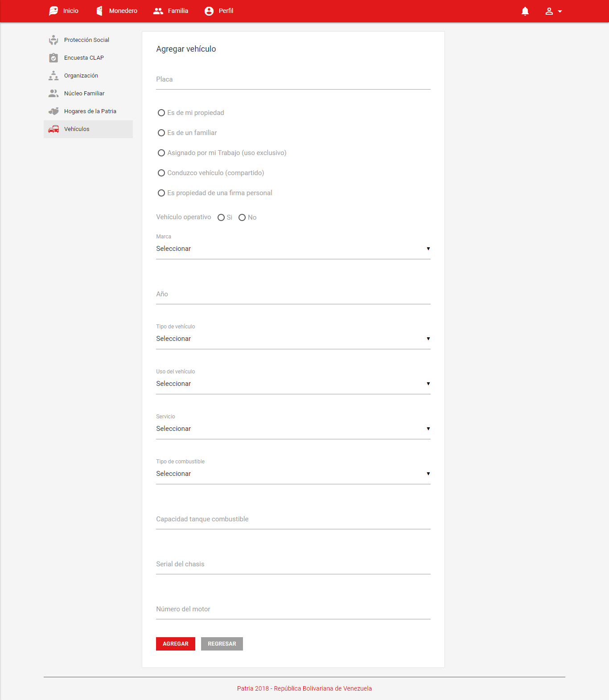This screenshot has width=609, height=700.
Task: Open Hogares de la Patria icon
Action: tap(53, 111)
